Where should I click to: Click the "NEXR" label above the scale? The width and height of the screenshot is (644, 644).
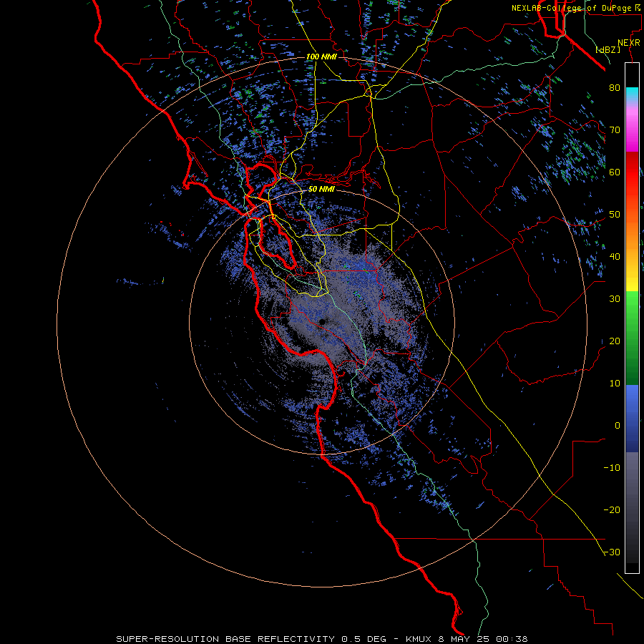[629, 43]
